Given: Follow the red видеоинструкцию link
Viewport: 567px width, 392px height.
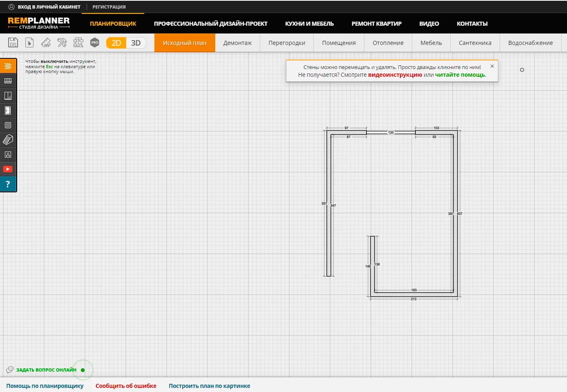Looking at the screenshot, I should pos(395,75).
